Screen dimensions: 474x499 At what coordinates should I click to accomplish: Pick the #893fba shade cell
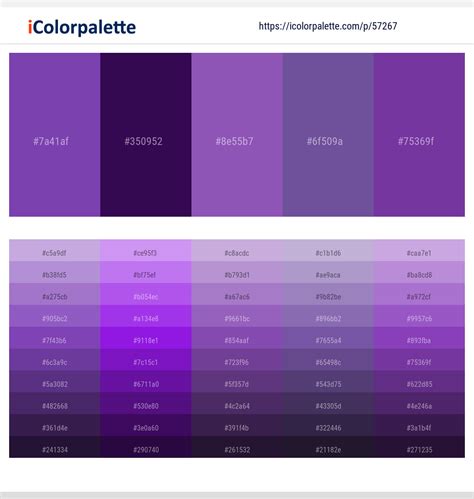pos(419,338)
